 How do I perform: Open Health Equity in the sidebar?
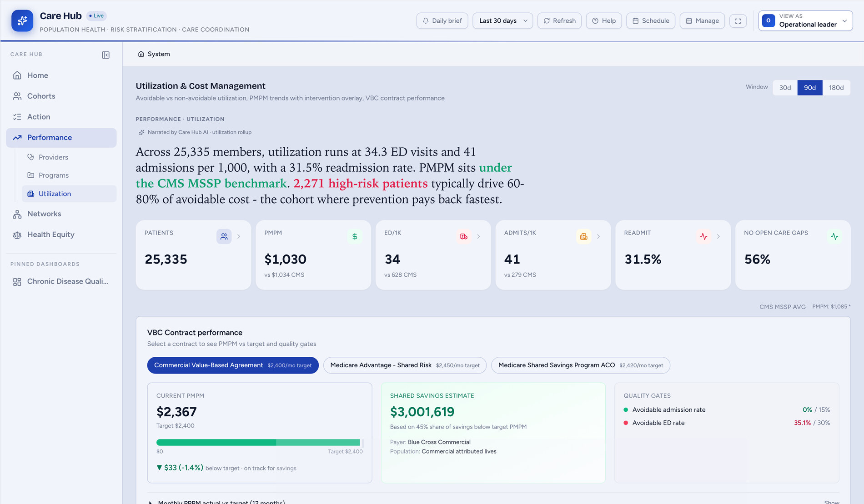coord(61,235)
